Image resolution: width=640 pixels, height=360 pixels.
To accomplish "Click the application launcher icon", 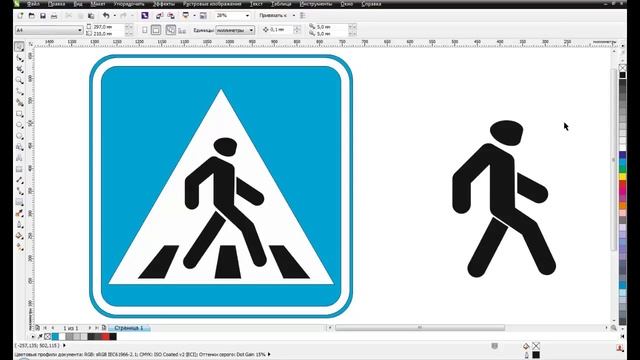I will [x=186, y=16].
